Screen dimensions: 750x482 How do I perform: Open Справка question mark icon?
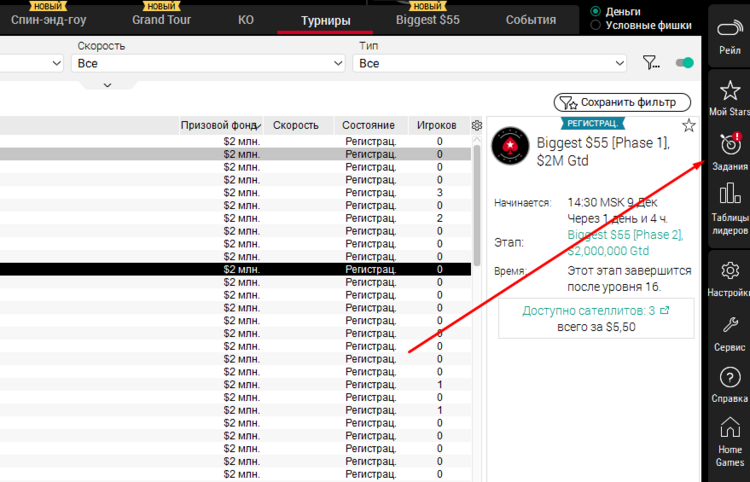pos(730,378)
